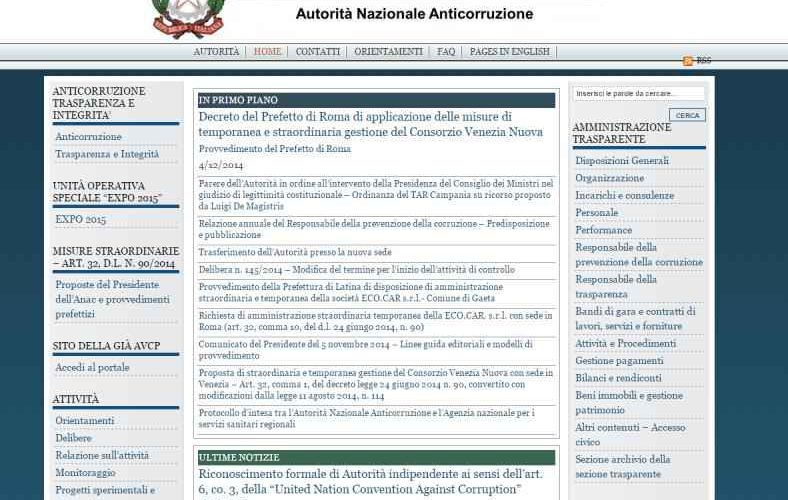Click the 4/12/2014 date text
Viewport: 788px width, 500px height.
pos(221,165)
